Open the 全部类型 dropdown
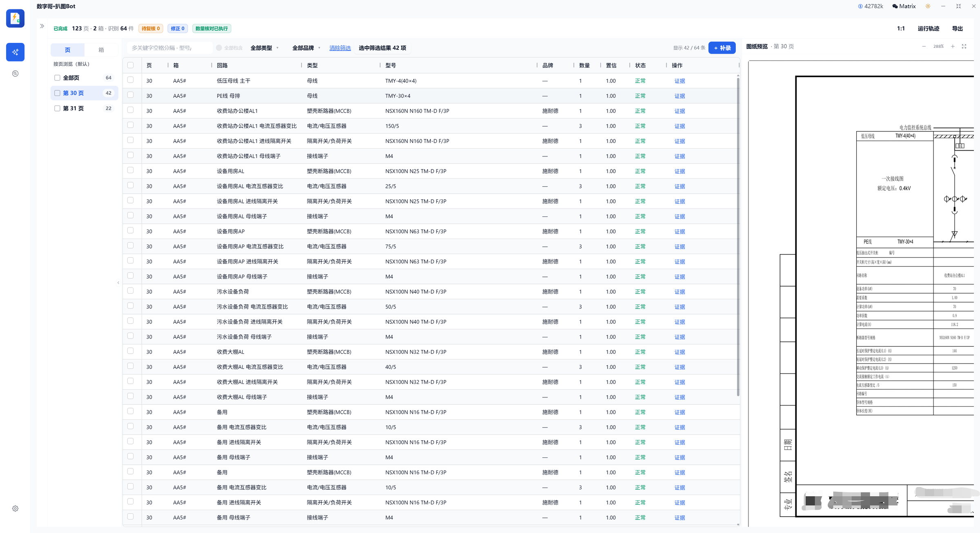The image size is (980, 533). point(264,48)
